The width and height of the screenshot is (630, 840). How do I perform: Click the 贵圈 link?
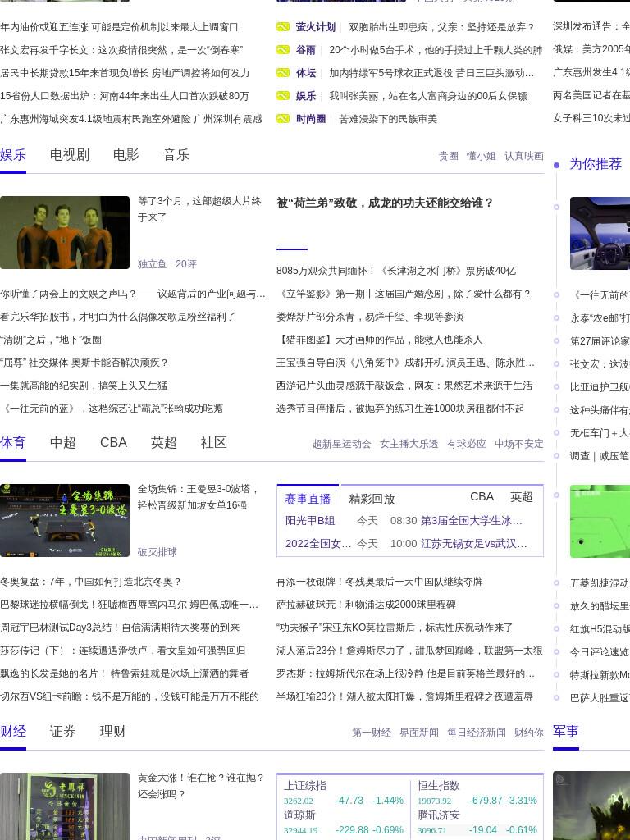point(449,156)
